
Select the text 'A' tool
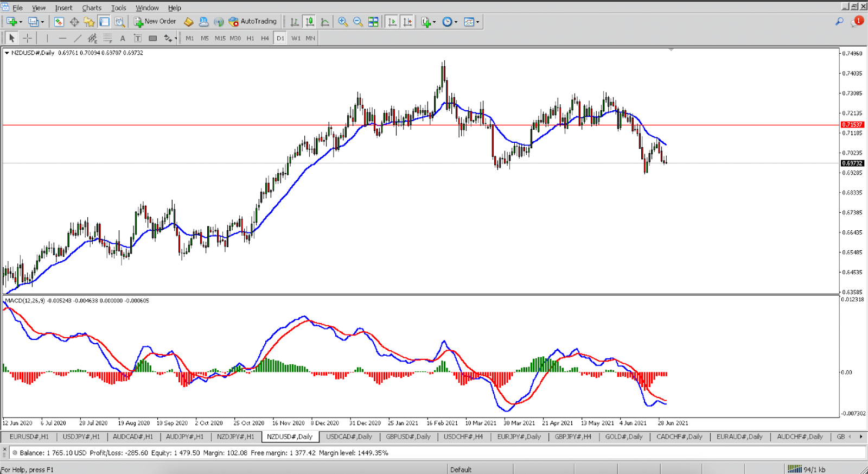123,38
